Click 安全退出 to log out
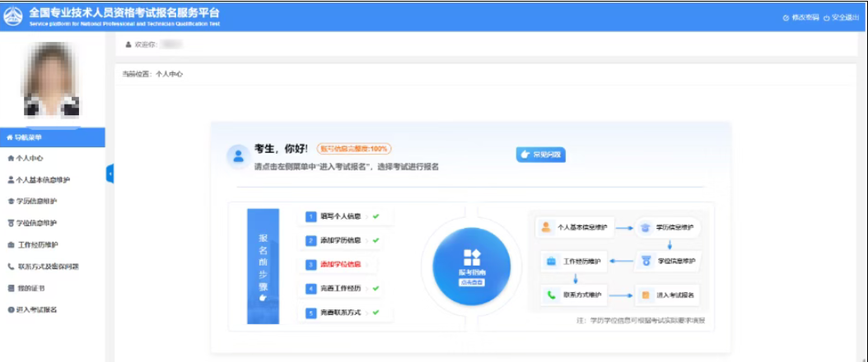868x362 pixels. 841,17
